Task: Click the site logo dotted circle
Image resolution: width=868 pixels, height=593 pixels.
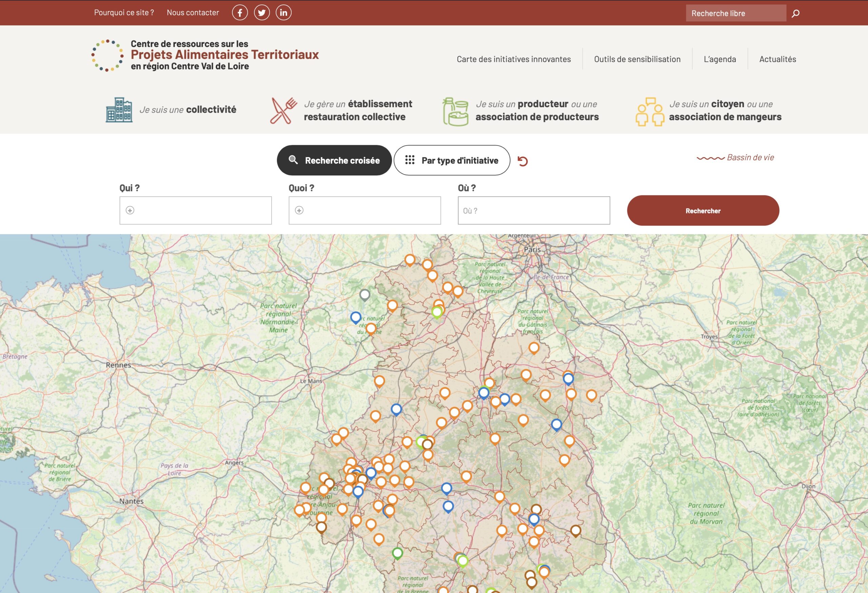Action: pos(107,55)
